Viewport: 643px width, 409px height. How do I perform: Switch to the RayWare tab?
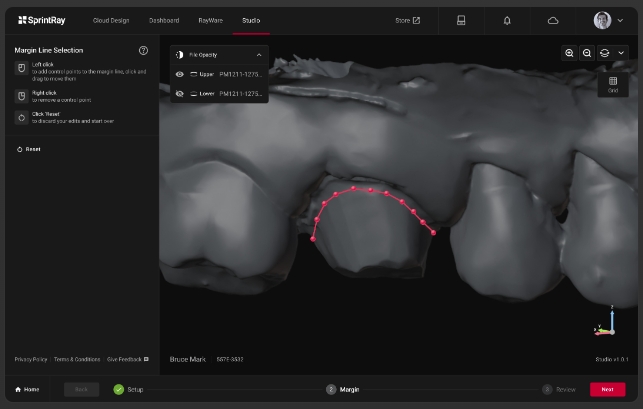pos(210,20)
